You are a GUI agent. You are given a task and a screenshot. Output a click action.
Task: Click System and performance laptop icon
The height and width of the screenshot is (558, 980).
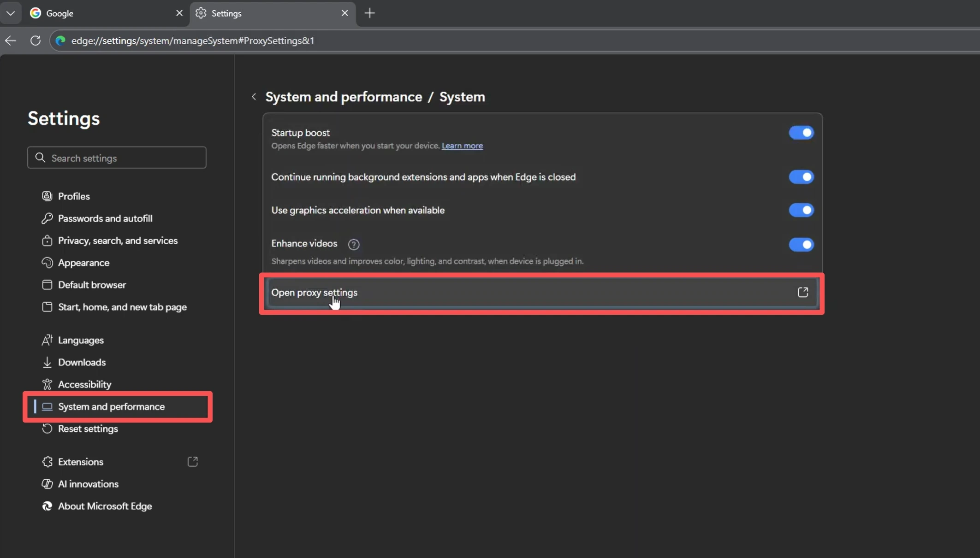[47, 406]
